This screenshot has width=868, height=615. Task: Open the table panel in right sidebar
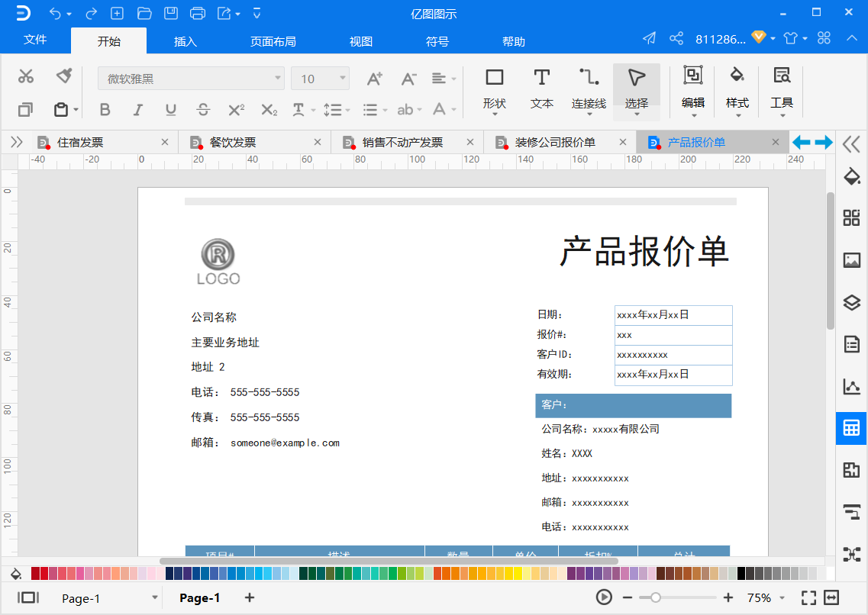(x=851, y=428)
